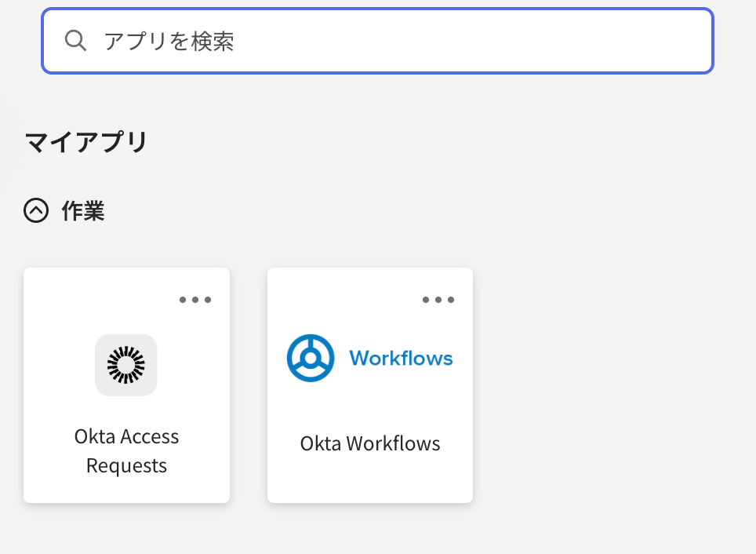Launch the Workflows logo icon
This screenshot has width=756, height=554.
click(370, 358)
